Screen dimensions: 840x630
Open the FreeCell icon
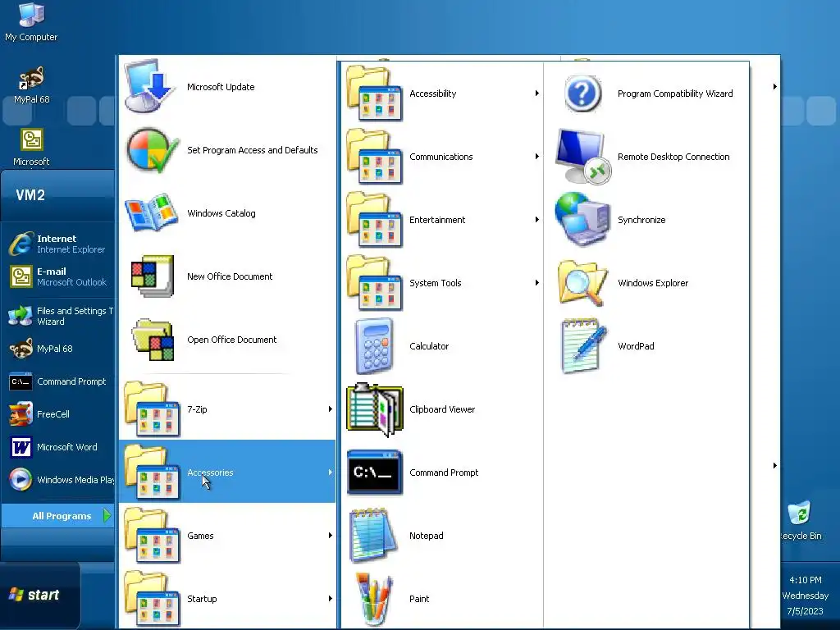click(x=21, y=414)
